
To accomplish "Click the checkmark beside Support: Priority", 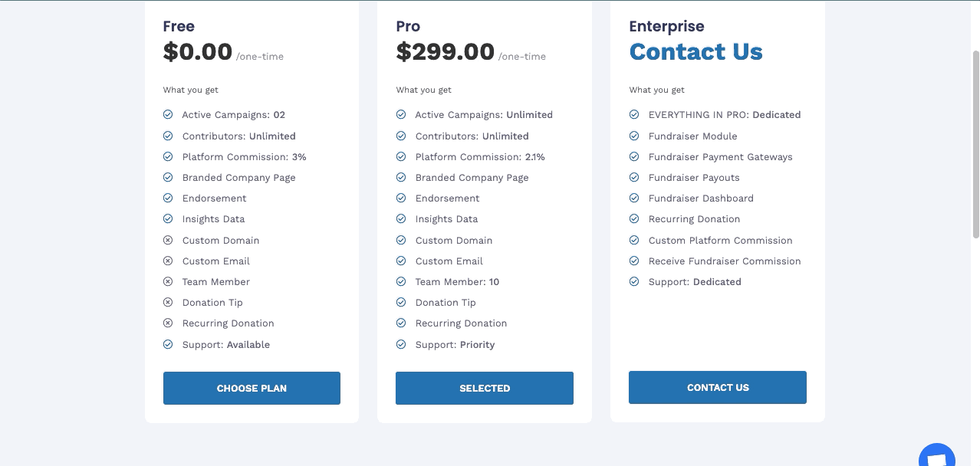I will pos(401,344).
